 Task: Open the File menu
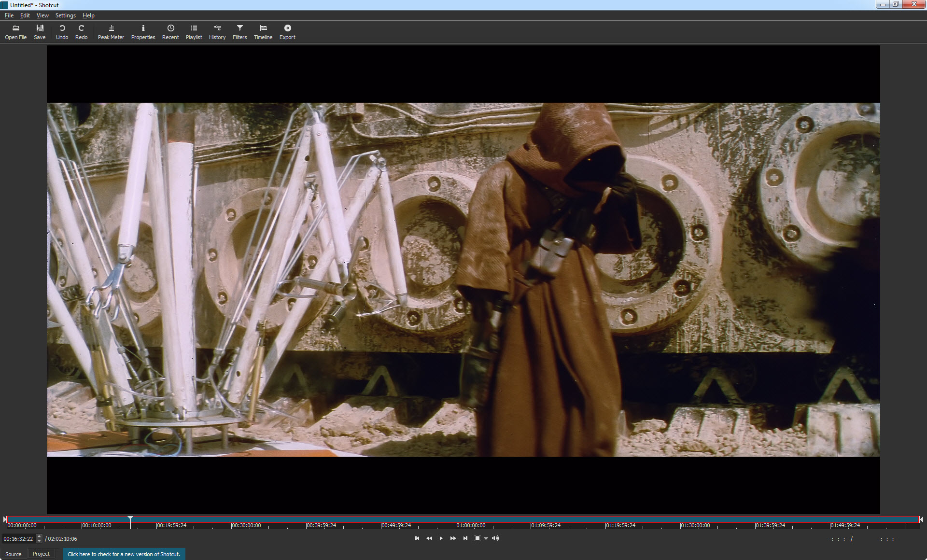point(9,15)
